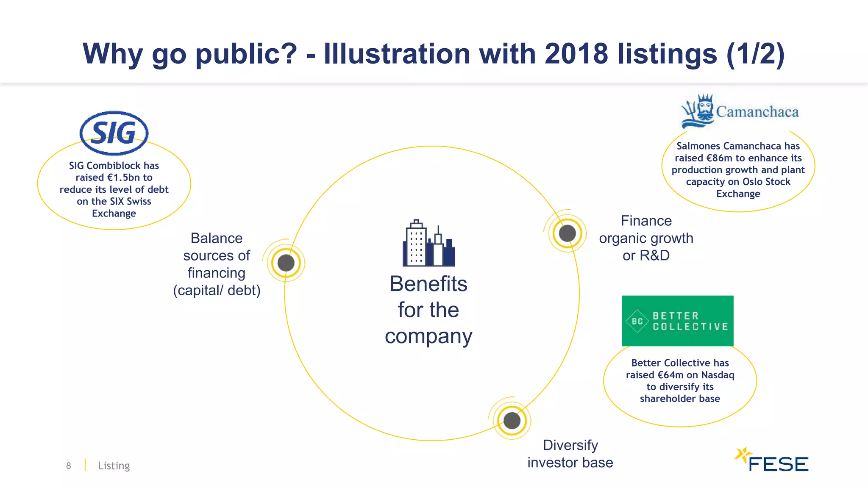Click the node above 'Diversify investor base'
The height and width of the screenshot is (488, 868).
point(512,421)
